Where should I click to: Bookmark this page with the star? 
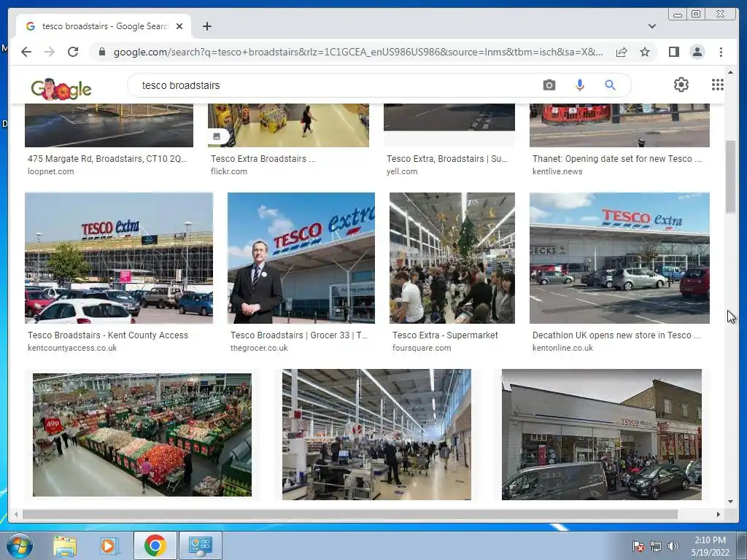click(645, 52)
